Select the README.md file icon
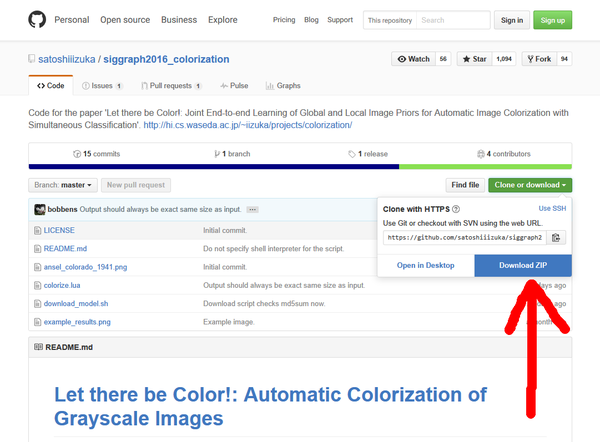The image size is (600, 442). [38, 249]
